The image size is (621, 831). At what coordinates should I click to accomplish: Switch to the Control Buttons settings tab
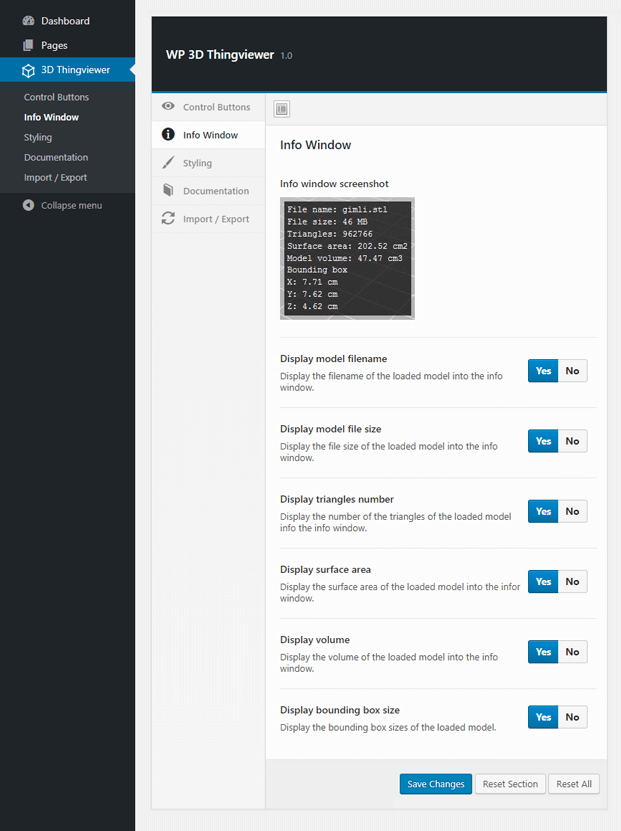208,107
